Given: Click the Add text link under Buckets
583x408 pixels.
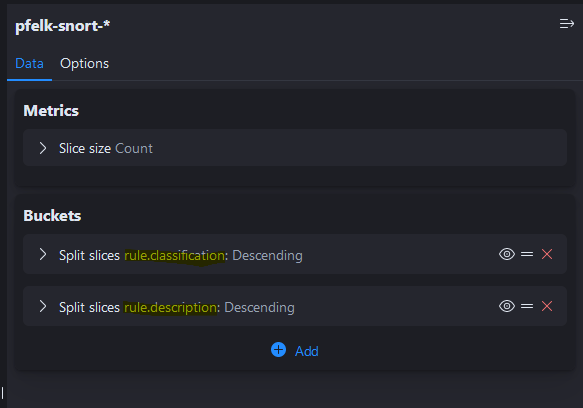Looking at the screenshot, I should click(x=307, y=351).
